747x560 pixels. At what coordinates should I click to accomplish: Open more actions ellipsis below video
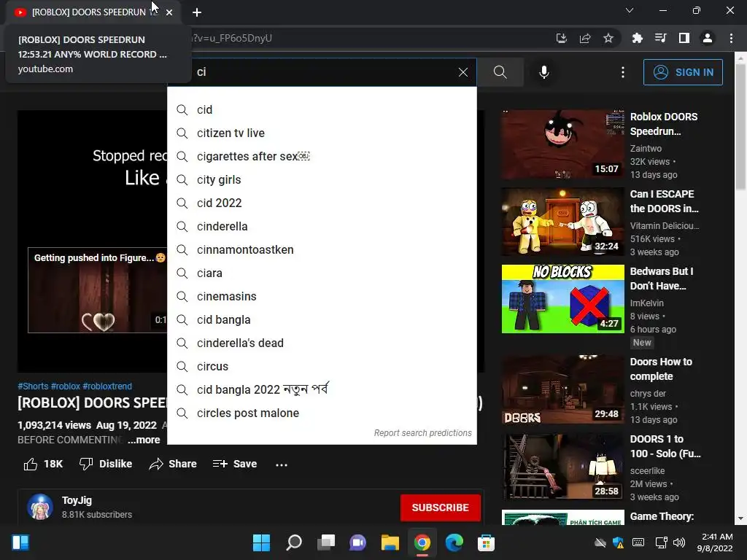pos(282,464)
